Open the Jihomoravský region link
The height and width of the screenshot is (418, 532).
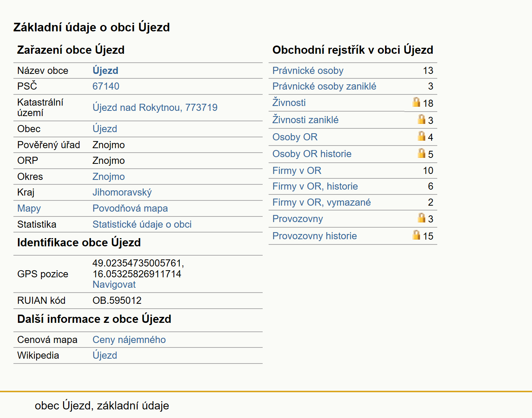tap(122, 192)
